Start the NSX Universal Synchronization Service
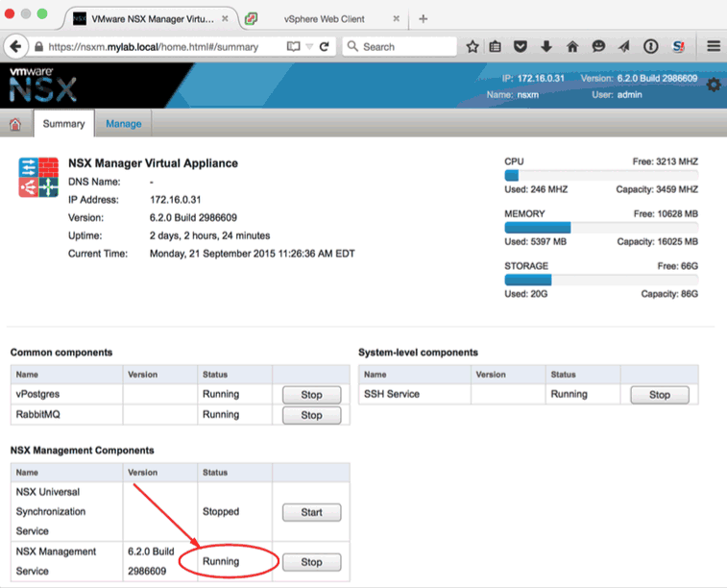Viewport: 727px width, 588px height. 311,512
